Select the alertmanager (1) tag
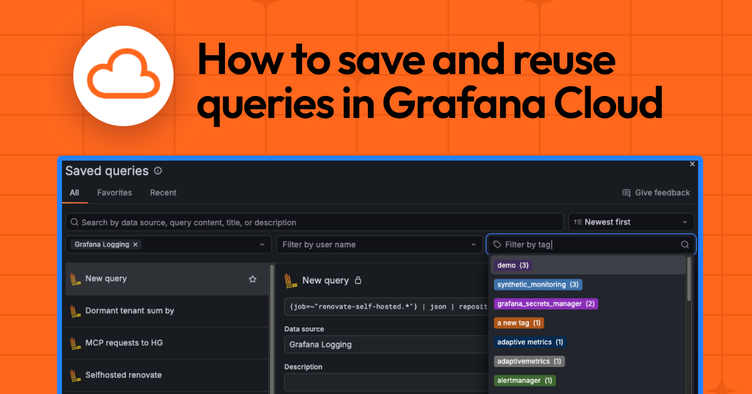 pos(525,380)
